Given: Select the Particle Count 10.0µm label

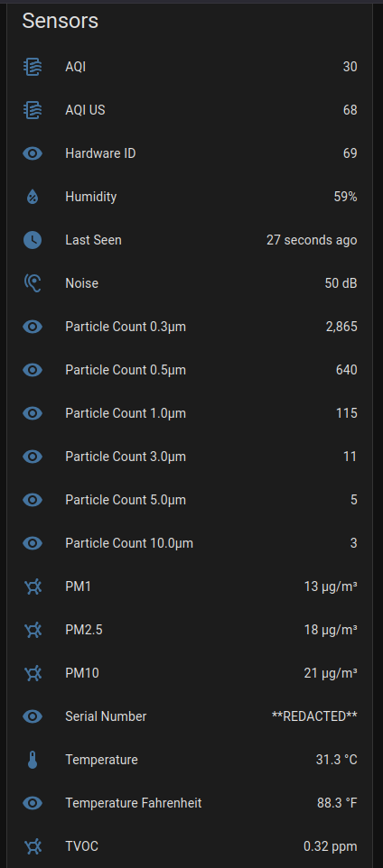Looking at the screenshot, I should [129, 543].
